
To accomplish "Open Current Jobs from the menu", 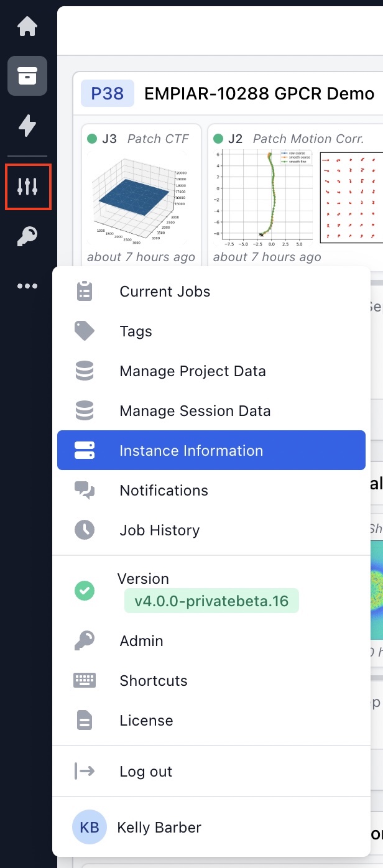I will (x=165, y=292).
